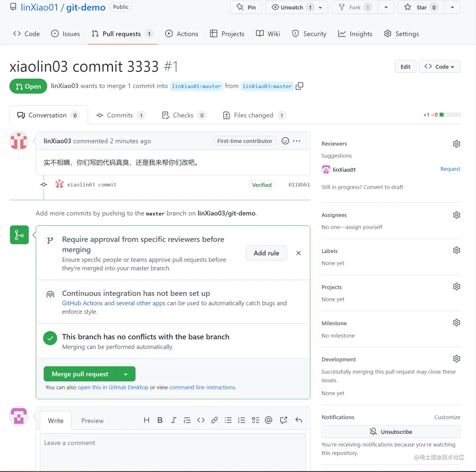Screen dimensions: 476x472
Task: Open the Issues repository tab
Action: point(65,34)
